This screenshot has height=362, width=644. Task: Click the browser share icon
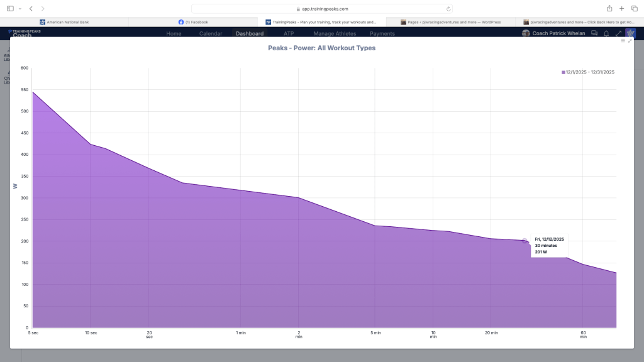(x=609, y=9)
